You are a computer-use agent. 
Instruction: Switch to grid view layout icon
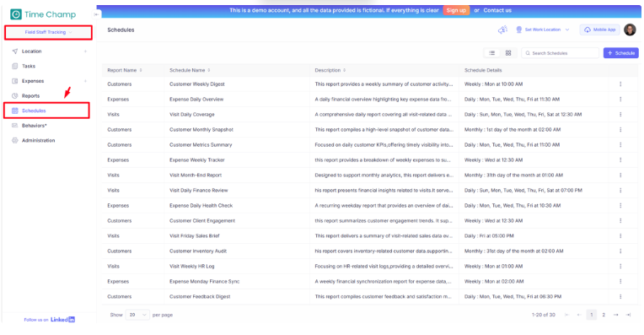coord(508,53)
